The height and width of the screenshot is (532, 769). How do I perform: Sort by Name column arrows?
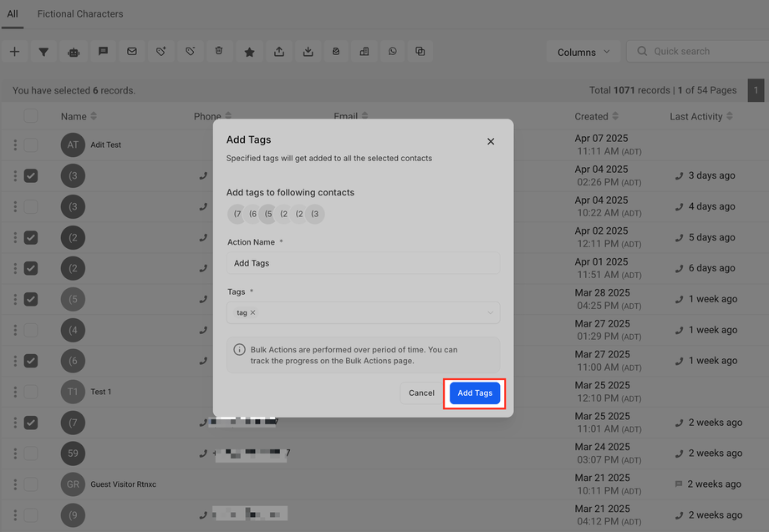pyautogui.click(x=94, y=116)
